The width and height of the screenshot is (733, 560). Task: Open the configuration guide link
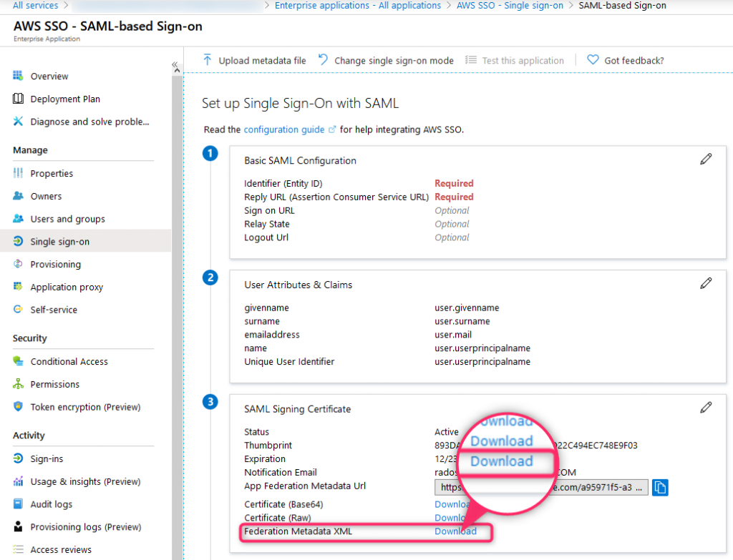click(x=284, y=129)
